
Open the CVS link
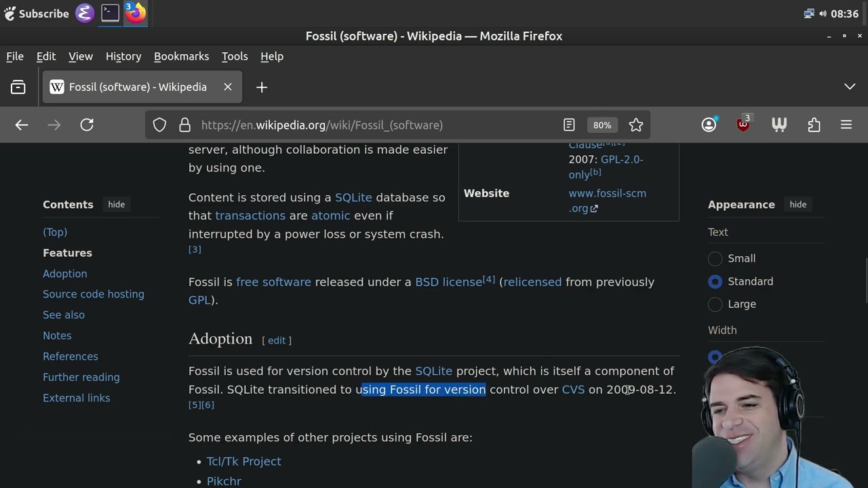pos(573,390)
